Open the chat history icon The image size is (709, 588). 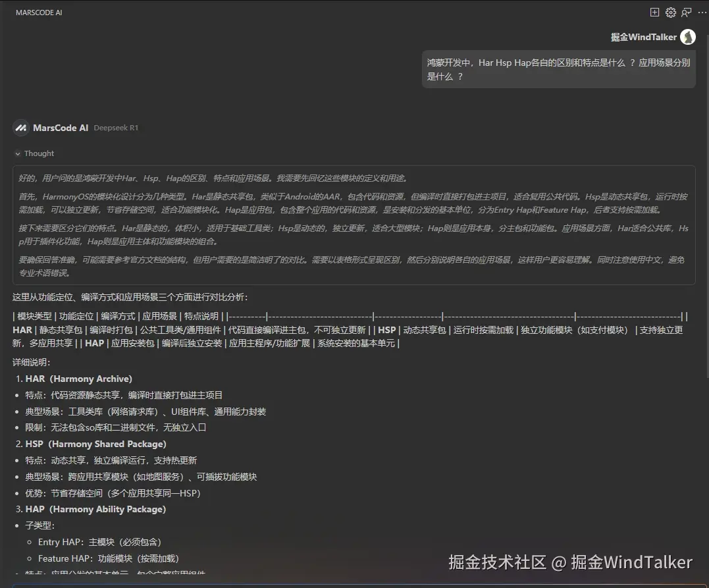[x=687, y=13]
